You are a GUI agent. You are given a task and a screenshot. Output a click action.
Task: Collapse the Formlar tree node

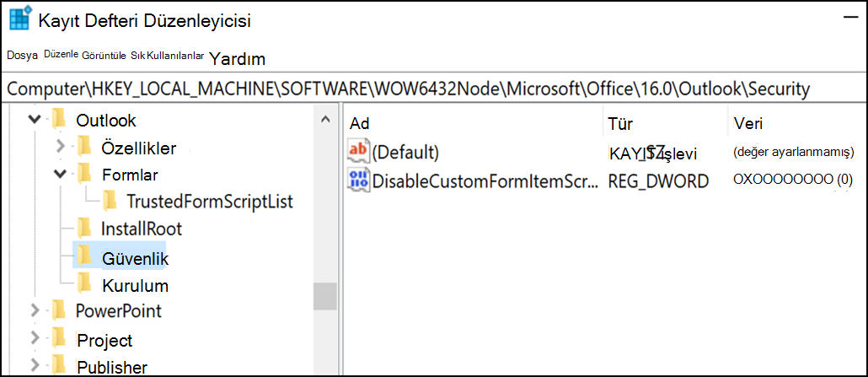pyautogui.click(x=61, y=174)
